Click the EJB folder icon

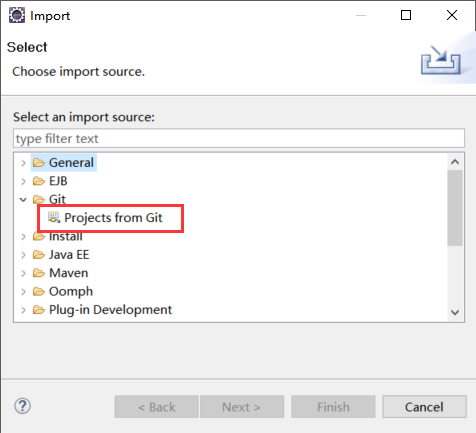point(39,181)
